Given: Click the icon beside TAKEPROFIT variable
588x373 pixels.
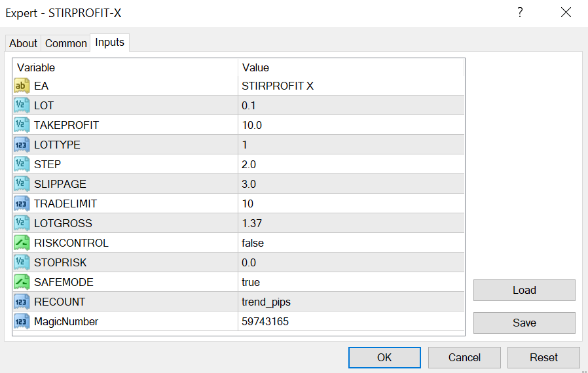Looking at the screenshot, I should [22, 125].
